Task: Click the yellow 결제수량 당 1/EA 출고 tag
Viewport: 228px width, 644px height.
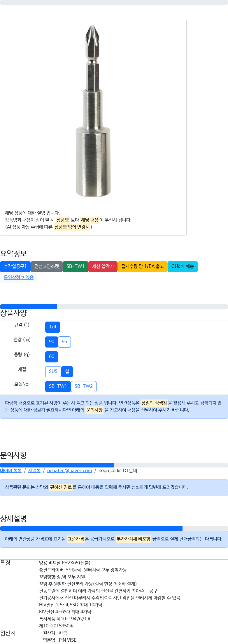Action: coord(143,266)
